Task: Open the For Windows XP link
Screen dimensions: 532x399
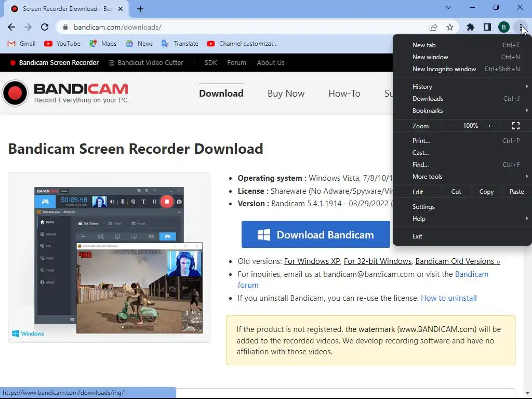Action: (x=312, y=261)
